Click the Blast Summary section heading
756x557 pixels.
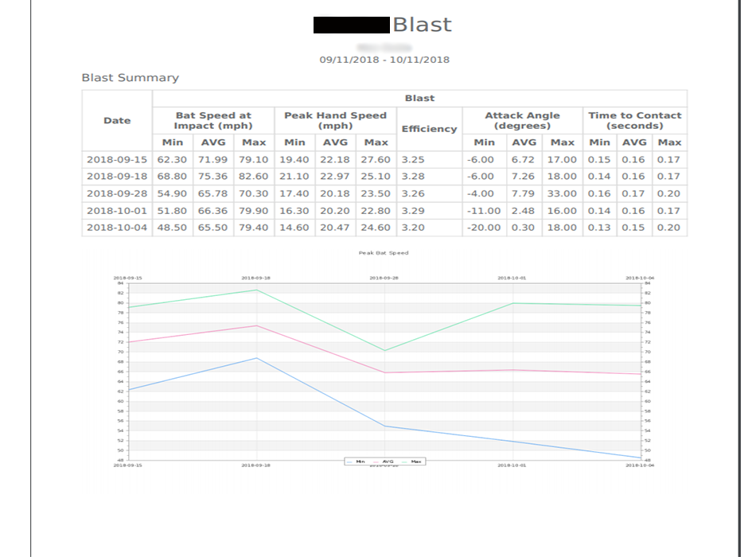click(130, 78)
